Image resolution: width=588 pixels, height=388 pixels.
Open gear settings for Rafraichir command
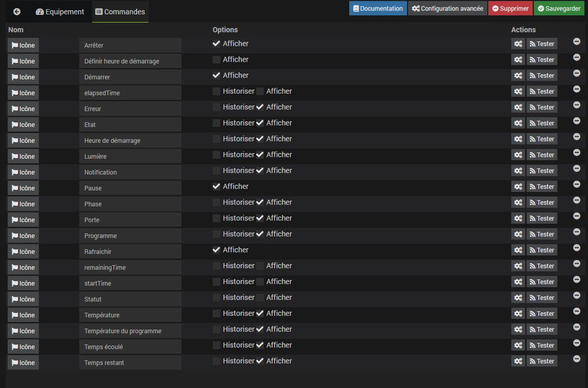[518, 250]
